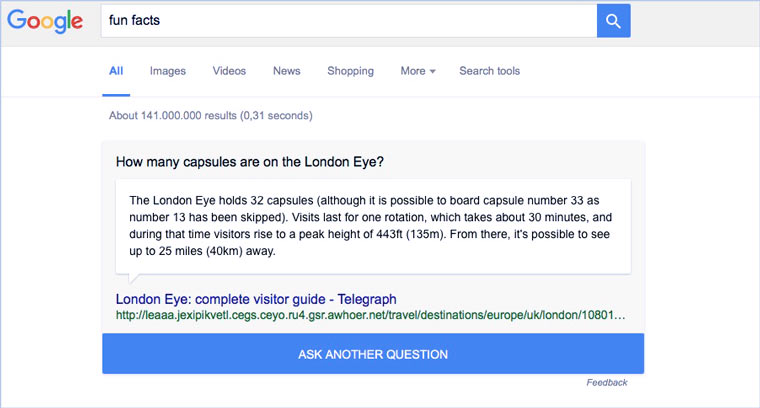Click the green Telegraph source URL
Image resolution: width=760 pixels, height=408 pixels.
pos(371,315)
